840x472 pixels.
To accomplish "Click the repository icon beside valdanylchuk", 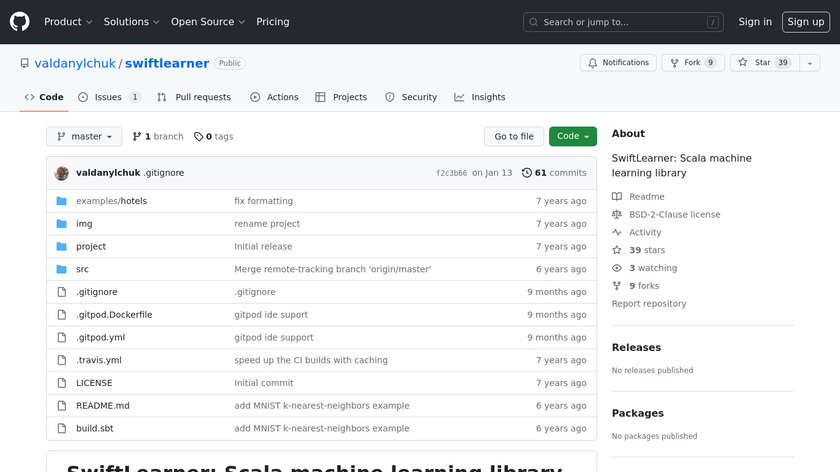I will (25, 63).
